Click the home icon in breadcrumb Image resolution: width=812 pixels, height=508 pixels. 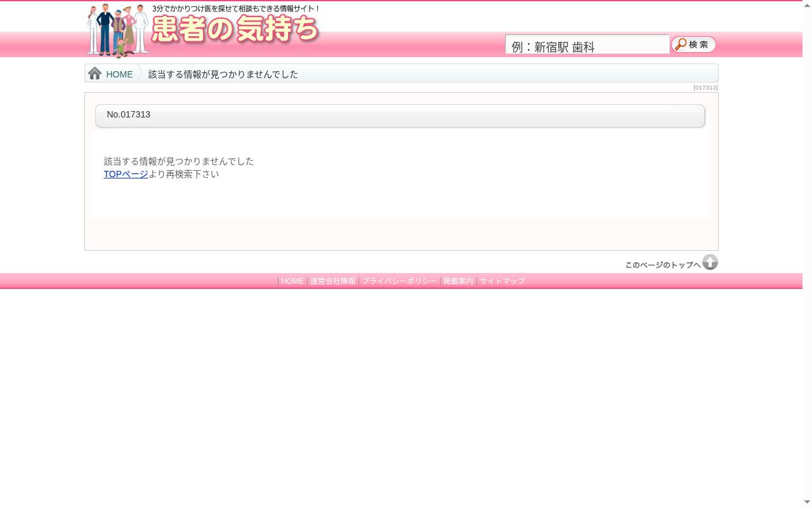[x=95, y=73]
